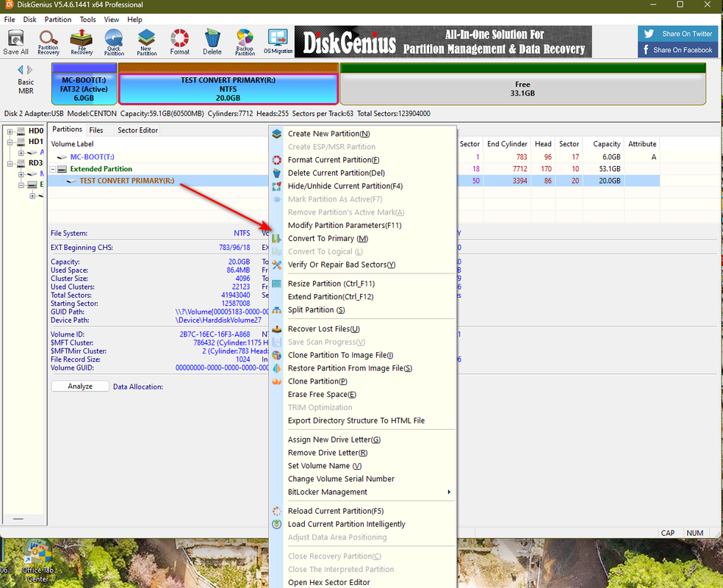Open the Backup Partition tool
This screenshot has height=588, width=723.
[x=245, y=42]
